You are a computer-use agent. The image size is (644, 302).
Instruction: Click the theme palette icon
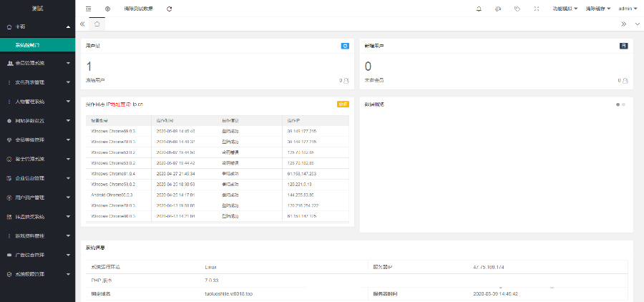point(498,9)
